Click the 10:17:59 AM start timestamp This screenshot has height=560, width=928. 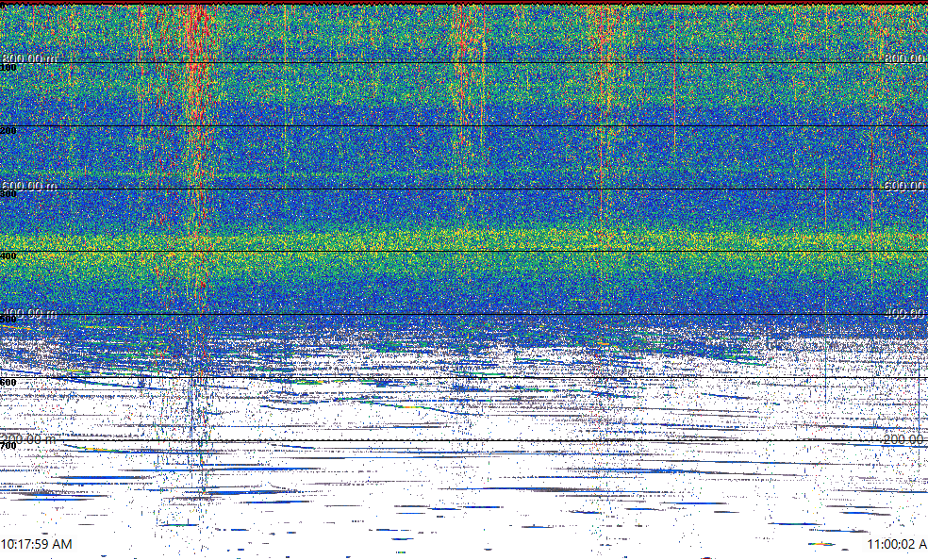(36, 544)
